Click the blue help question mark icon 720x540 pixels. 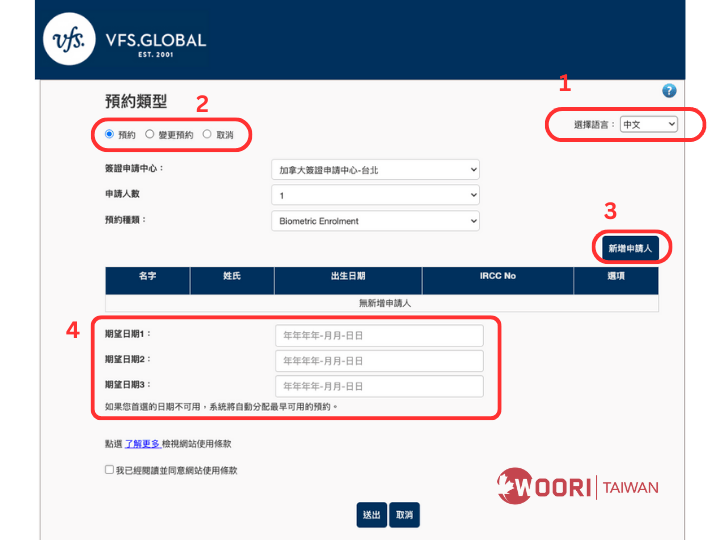pyautogui.click(x=669, y=90)
